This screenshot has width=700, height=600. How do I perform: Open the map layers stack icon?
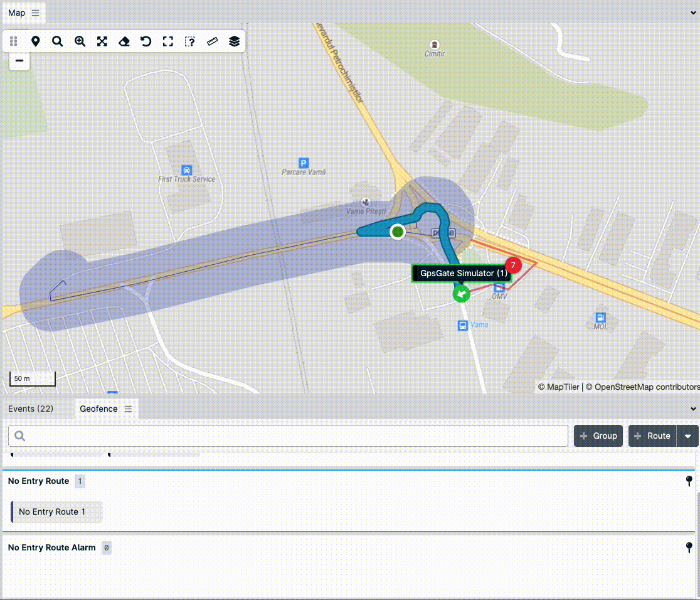point(234,41)
